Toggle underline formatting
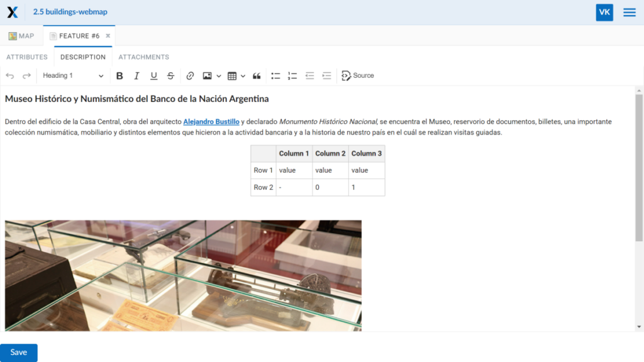Viewport: 644px width, 362px height. (153, 75)
